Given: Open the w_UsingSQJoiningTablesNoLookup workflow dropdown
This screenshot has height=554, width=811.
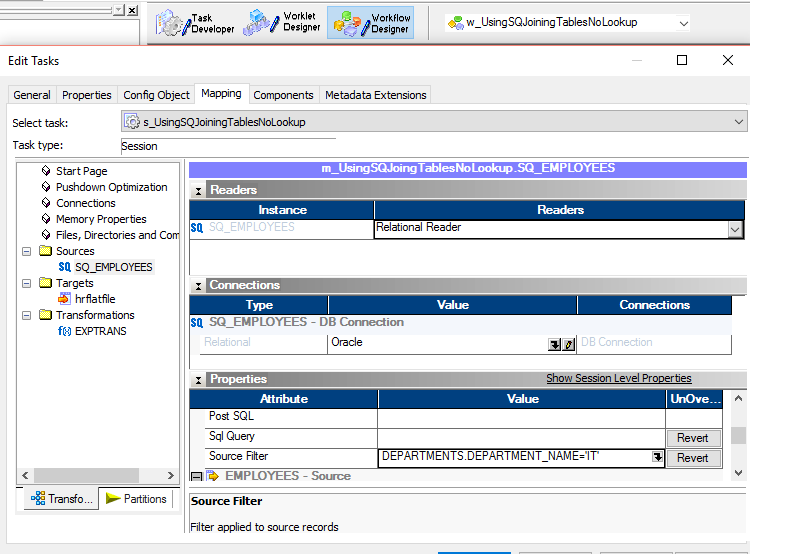Looking at the screenshot, I should (683, 23).
